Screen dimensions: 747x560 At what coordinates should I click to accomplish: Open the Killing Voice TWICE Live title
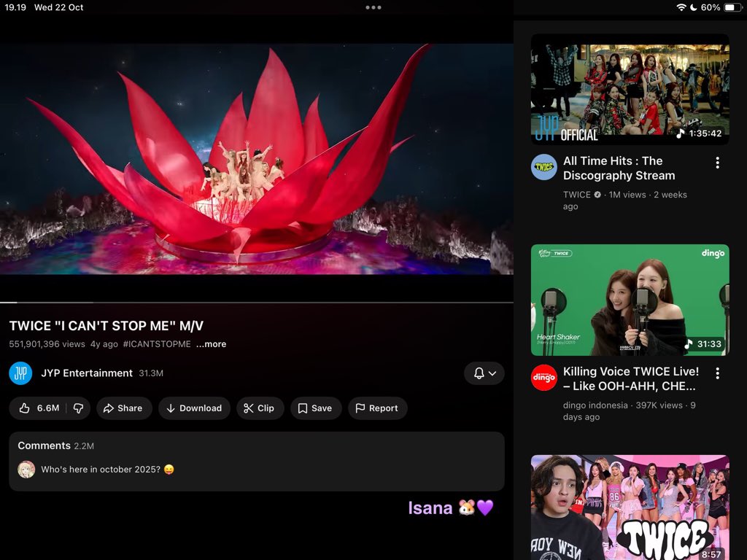point(631,378)
